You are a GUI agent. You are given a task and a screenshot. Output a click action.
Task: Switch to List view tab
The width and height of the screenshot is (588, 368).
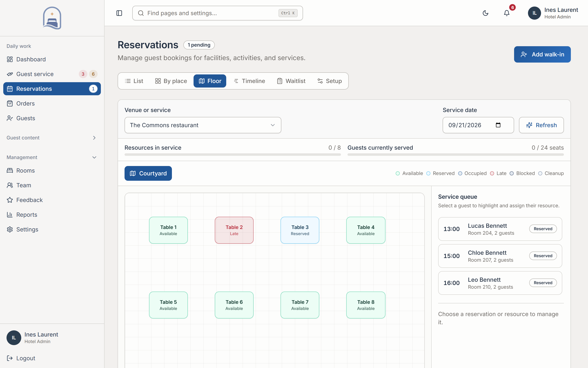(x=134, y=81)
